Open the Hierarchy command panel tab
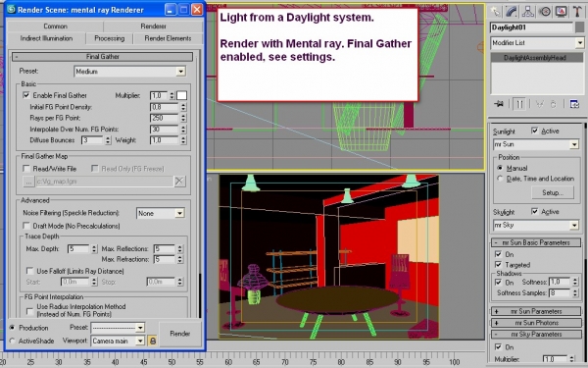The width and height of the screenshot is (588, 368). click(x=528, y=12)
